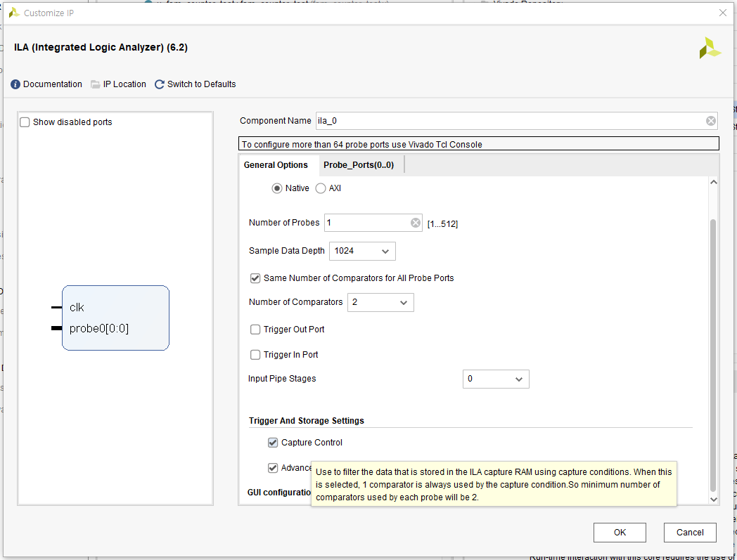737x560 pixels.
Task: Enable the Trigger Out Port checkbox
Action: click(255, 330)
